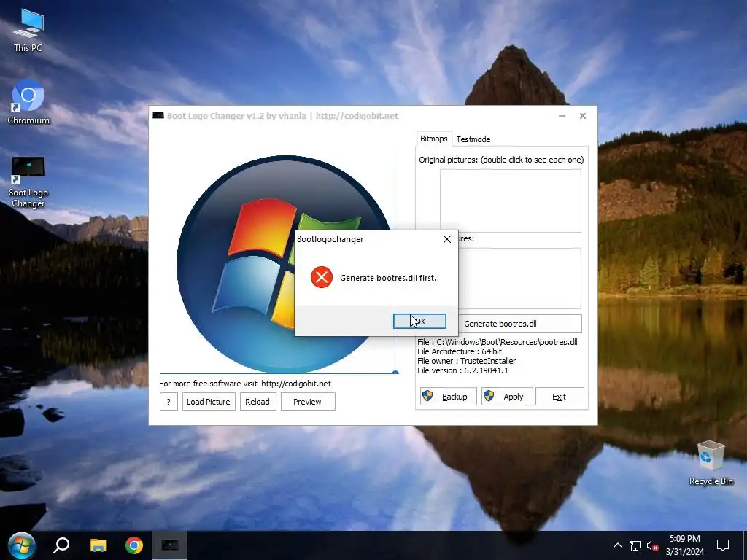Click the Original pictures label text
The height and width of the screenshot is (560, 747).
(x=501, y=160)
